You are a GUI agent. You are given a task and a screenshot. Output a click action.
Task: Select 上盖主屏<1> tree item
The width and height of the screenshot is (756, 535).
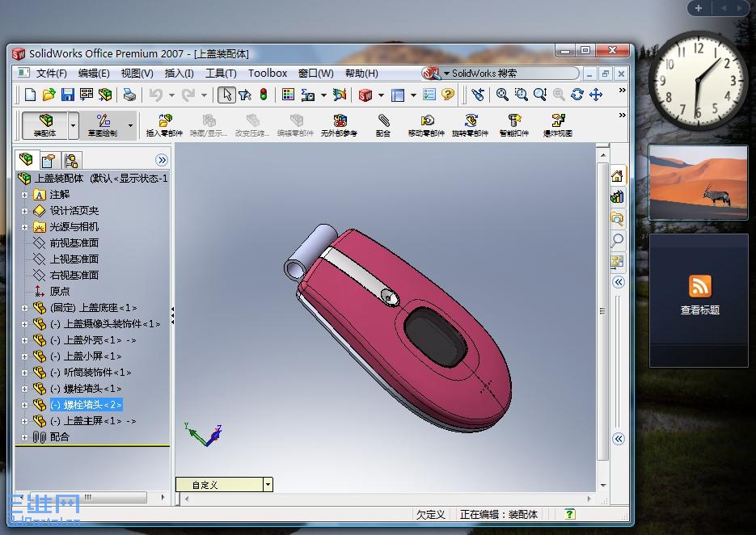pyautogui.click(x=93, y=421)
